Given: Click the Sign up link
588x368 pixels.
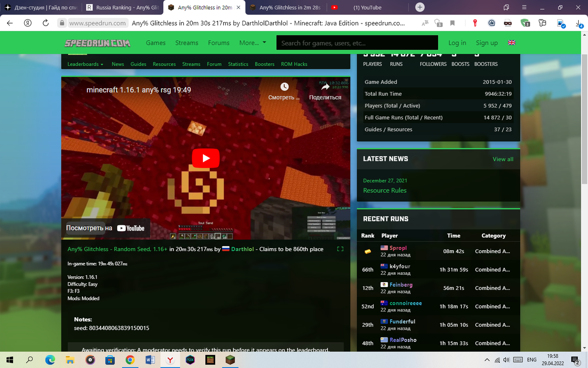Looking at the screenshot, I should pos(487,43).
